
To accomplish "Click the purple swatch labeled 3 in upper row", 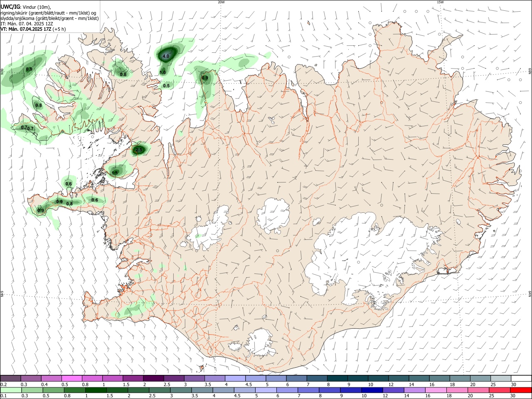I will 195,378.
